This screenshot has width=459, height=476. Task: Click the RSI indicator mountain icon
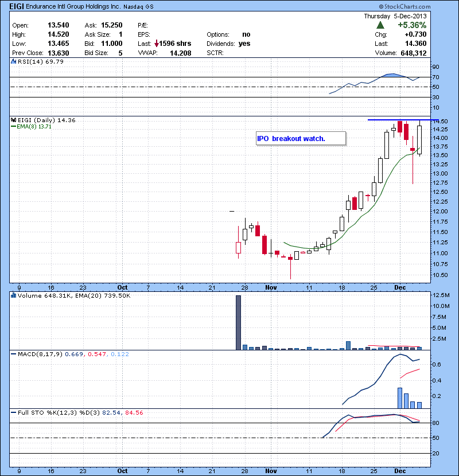click(14, 61)
